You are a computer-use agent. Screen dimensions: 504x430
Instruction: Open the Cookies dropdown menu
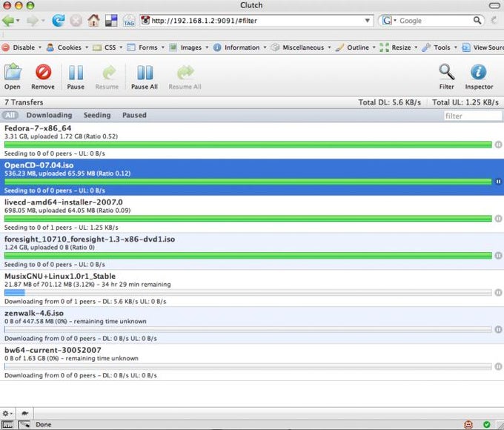(67, 47)
